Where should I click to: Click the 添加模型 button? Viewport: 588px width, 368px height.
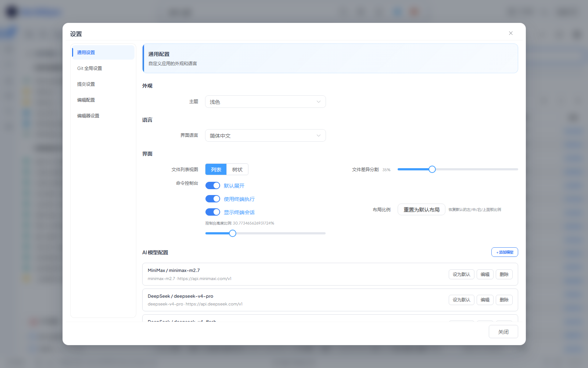pos(505,252)
